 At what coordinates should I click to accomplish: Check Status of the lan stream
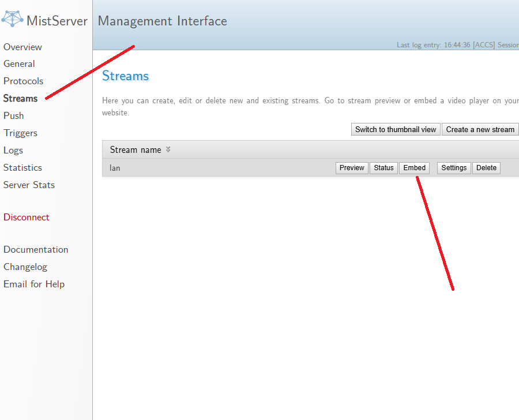point(383,168)
